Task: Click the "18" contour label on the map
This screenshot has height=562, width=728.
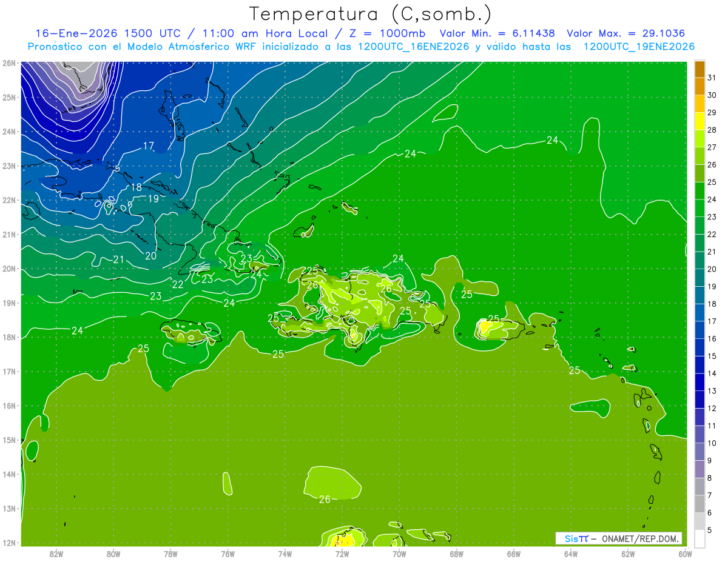Action: [x=136, y=187]
